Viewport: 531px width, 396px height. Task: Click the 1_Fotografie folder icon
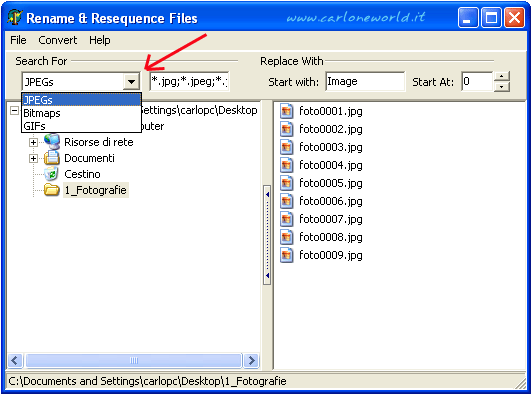coord(52,190)
